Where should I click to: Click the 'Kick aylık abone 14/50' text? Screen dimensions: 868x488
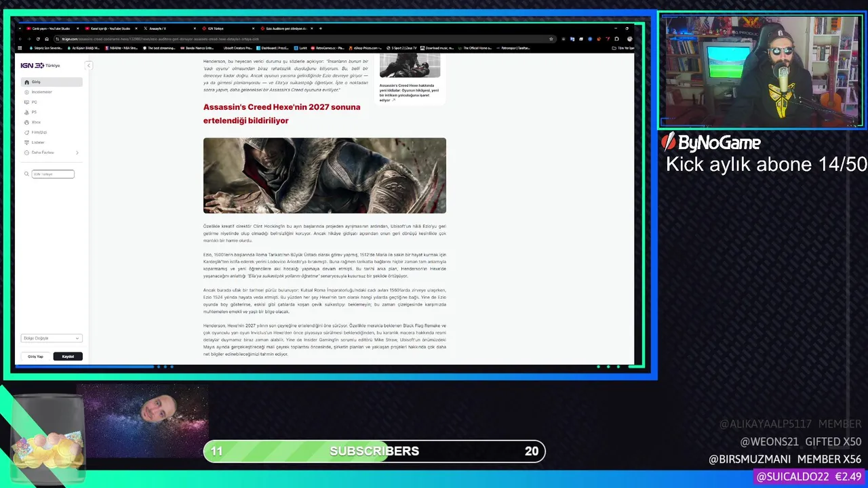tap(766, 165)
